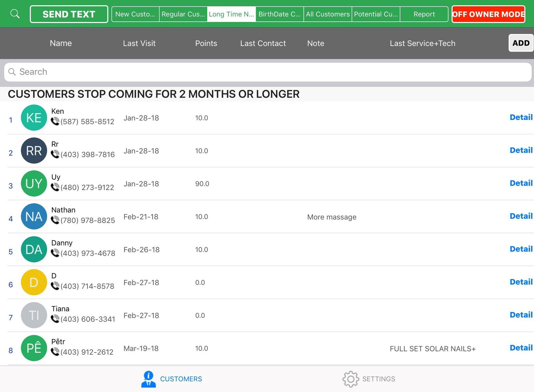Open the BirthDate Customers tab
This screenshot has width=534, height=392.
[x=279, y=14]
